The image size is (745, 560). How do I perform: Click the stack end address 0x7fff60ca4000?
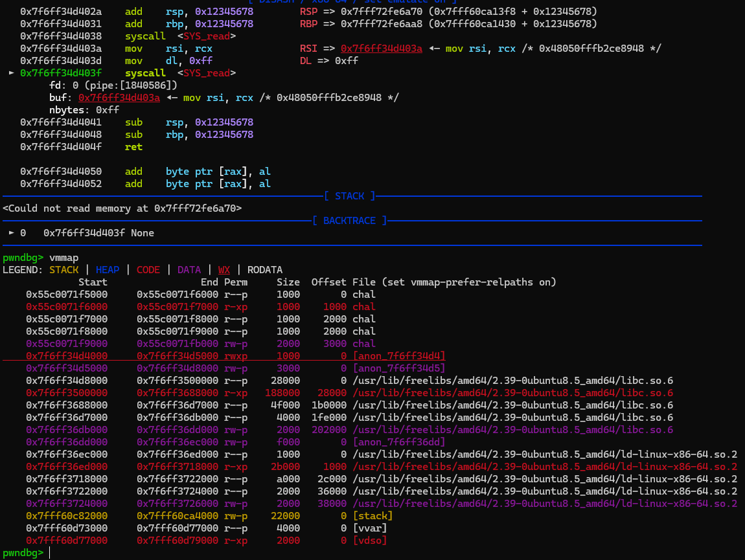178,516
